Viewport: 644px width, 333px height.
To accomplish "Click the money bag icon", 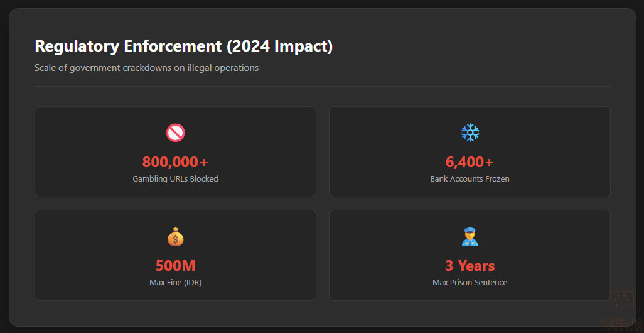I will (x=175, y=237).
